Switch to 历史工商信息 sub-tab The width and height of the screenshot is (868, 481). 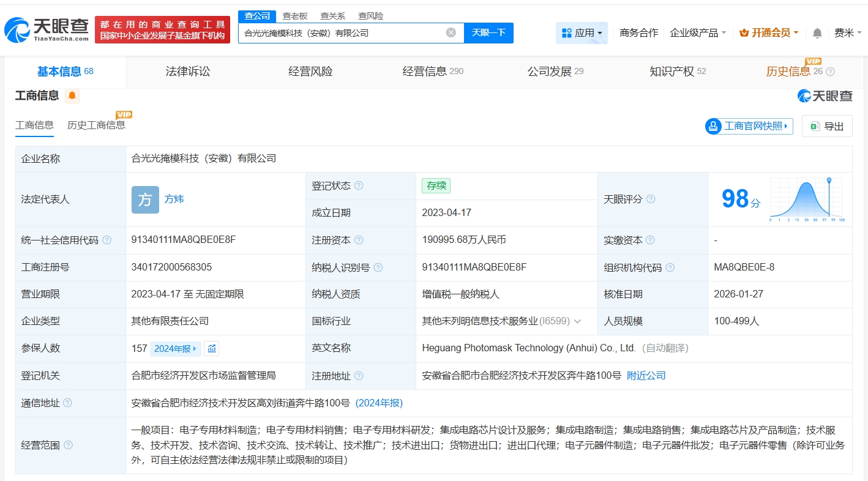point(96,125)
